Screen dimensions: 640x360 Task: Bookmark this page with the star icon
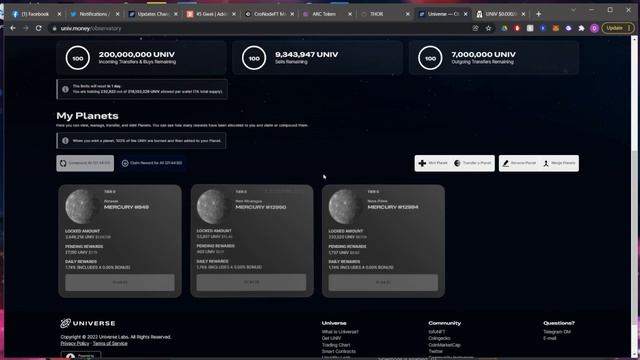click(489, 28)
